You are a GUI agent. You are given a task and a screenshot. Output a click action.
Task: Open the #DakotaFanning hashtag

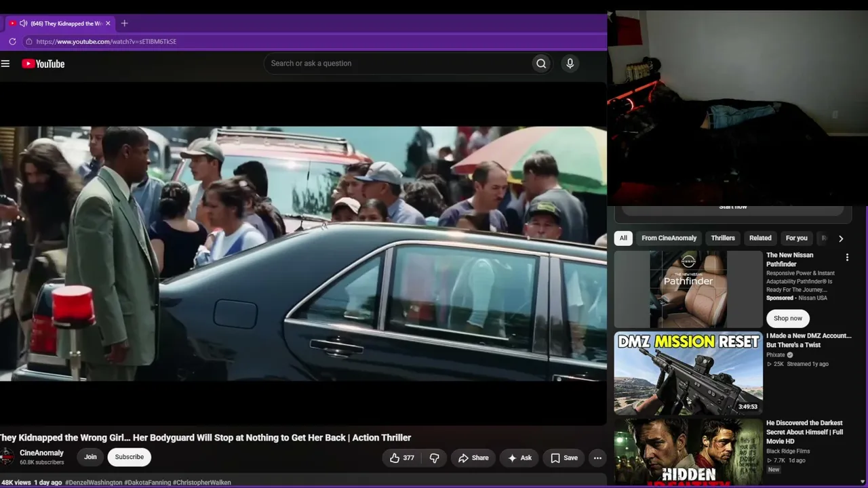[x=147, y=483]
